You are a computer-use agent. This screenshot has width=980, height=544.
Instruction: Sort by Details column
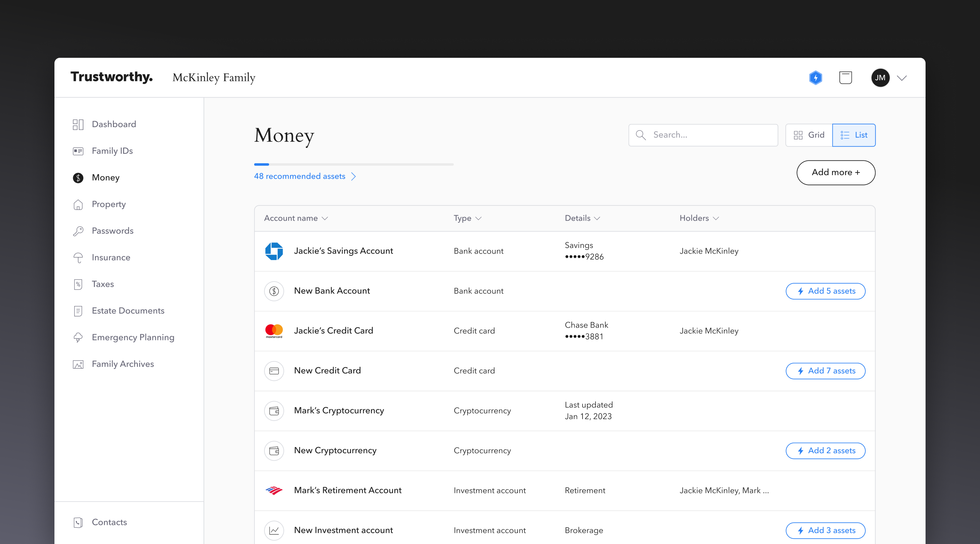coord(582,218)
